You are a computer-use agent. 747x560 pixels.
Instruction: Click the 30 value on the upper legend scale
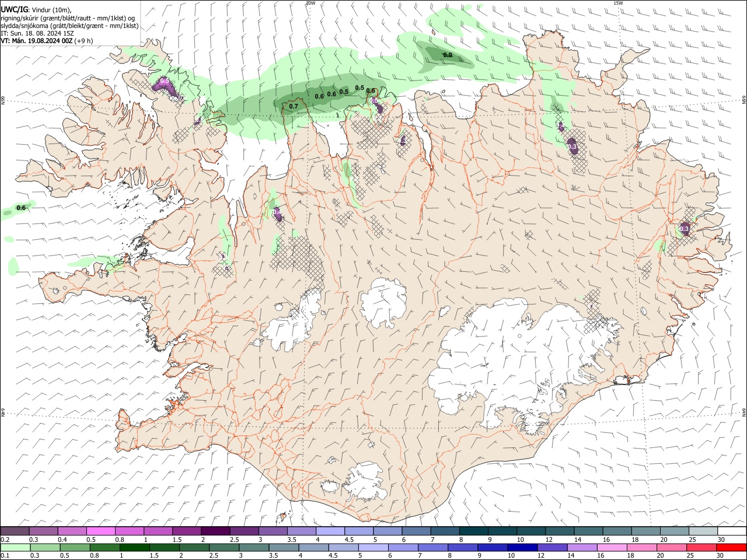[721, 540]
